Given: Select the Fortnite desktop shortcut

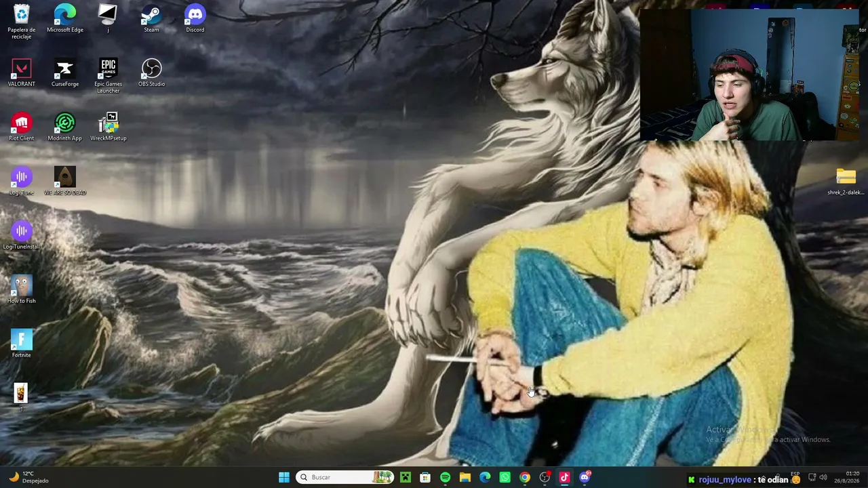Looking at the screenshot, I should pyautogui.click(x=21, y=344).
